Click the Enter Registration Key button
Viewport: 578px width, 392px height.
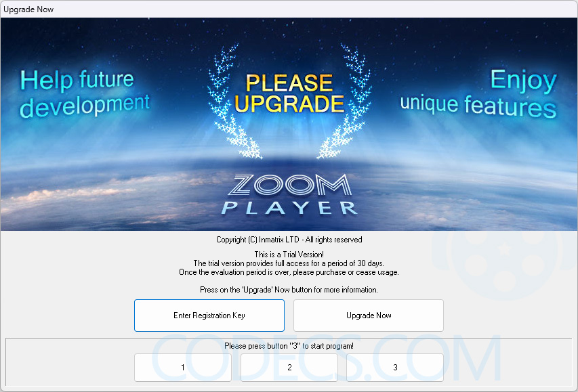click(x=209, y=315)
